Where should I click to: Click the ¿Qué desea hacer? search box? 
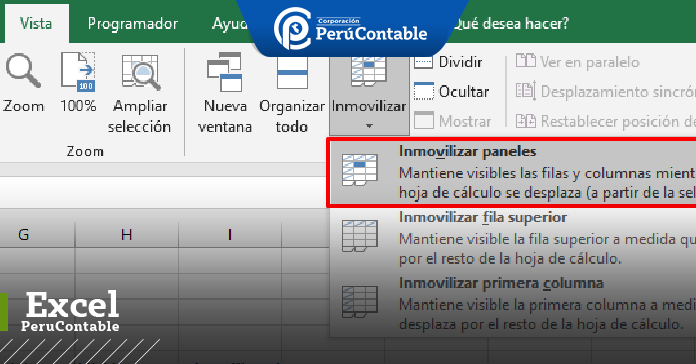click(510, 24)
